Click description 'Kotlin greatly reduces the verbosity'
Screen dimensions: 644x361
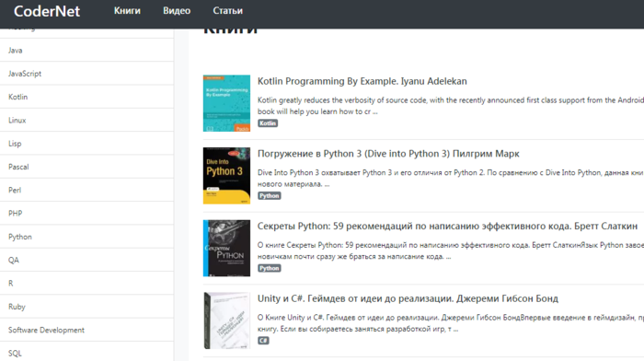(451, 106)
